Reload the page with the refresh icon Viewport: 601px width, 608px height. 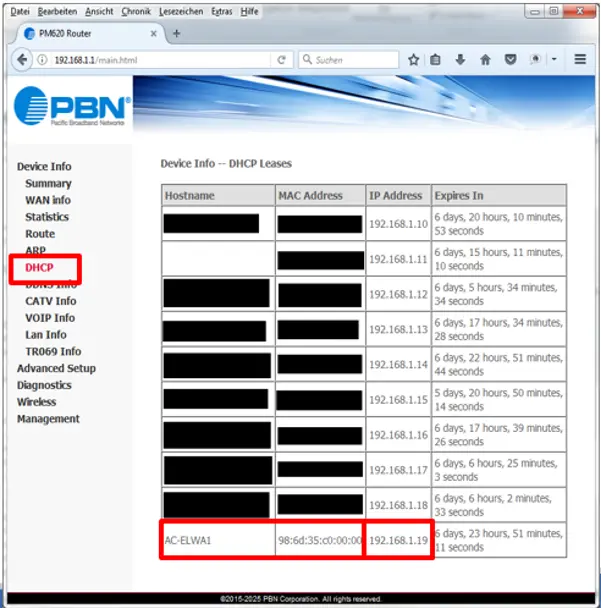282,60
